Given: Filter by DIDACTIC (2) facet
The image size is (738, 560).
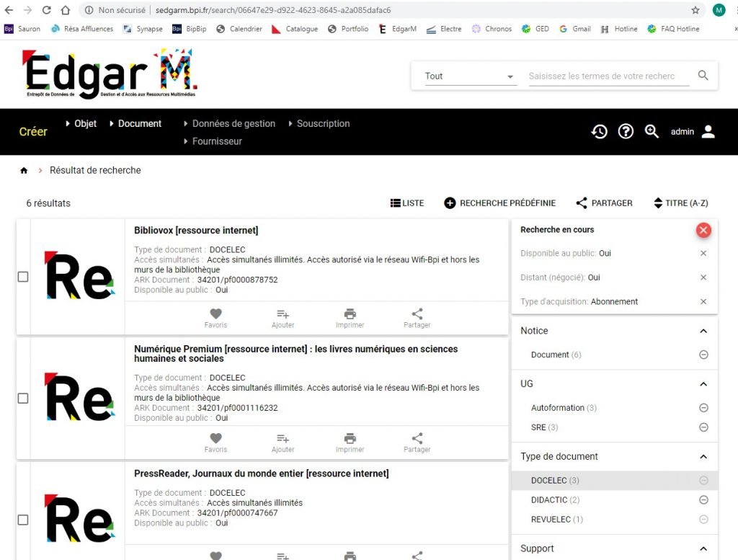Looking at the screenshot, I should tap(555, 499).
